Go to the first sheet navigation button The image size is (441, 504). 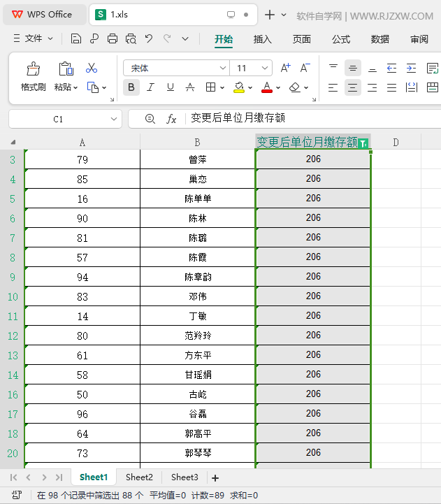pos(13,477)
